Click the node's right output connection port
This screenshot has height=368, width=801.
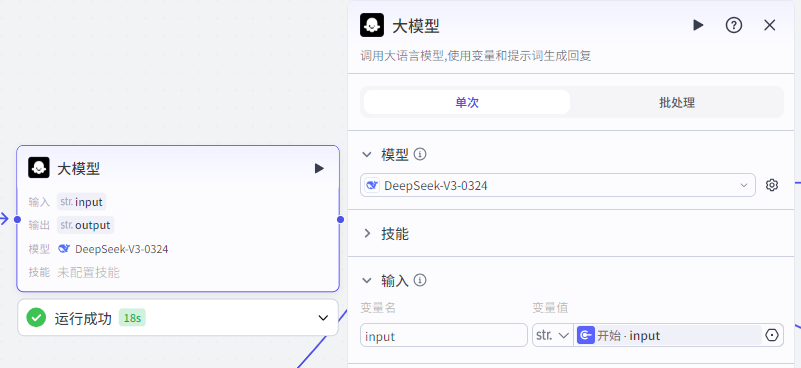pos(340,219)
